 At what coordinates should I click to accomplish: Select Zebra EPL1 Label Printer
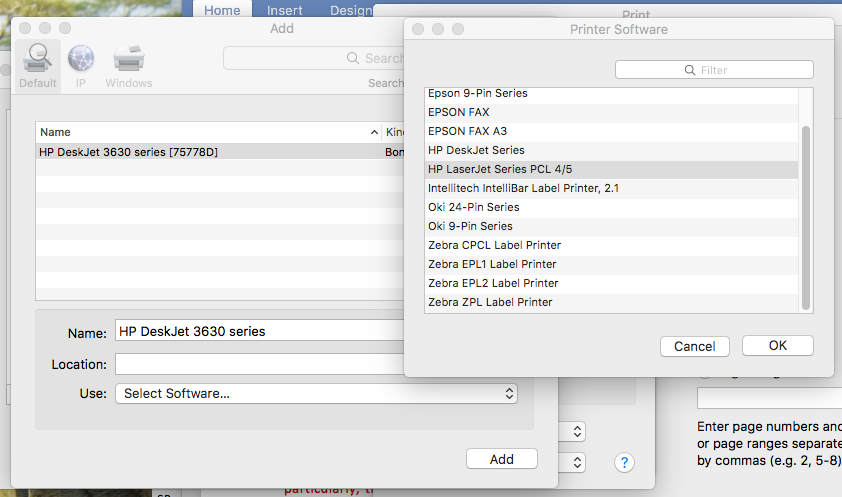click(611, 264)
